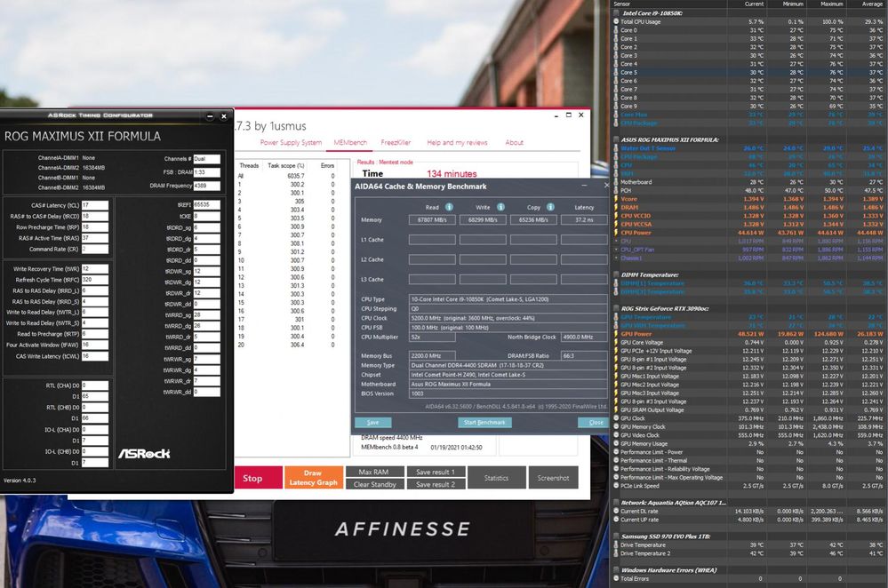Click the thermometer icon beside Core 3

[616, 55]
